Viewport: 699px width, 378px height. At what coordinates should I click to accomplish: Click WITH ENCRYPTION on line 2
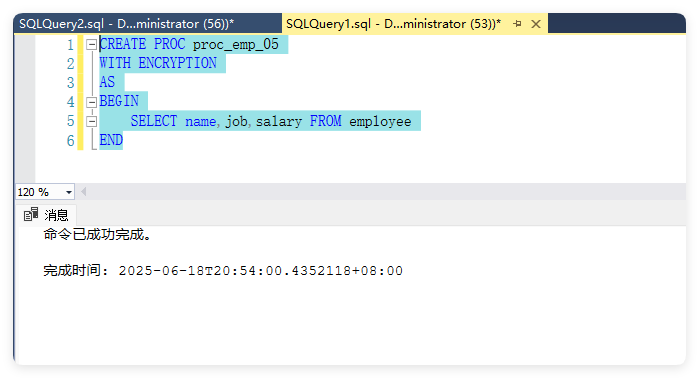(158, 63)
